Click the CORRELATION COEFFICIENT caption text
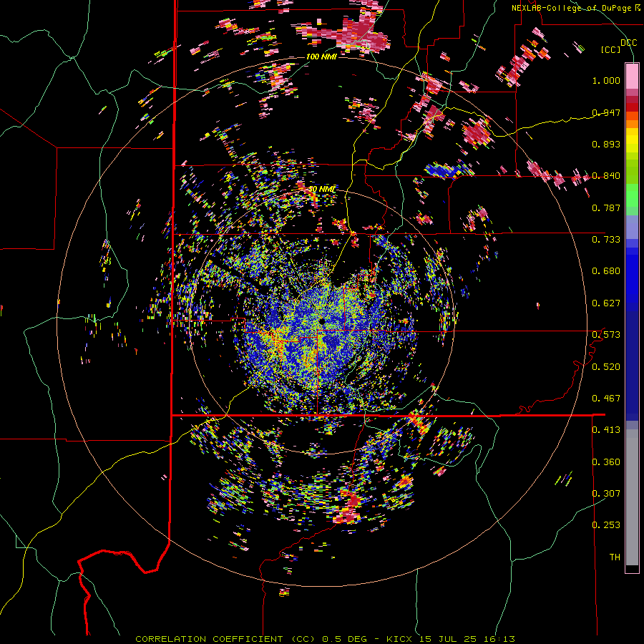The width and height of the screenshot is (644, 644). [209, 639]
